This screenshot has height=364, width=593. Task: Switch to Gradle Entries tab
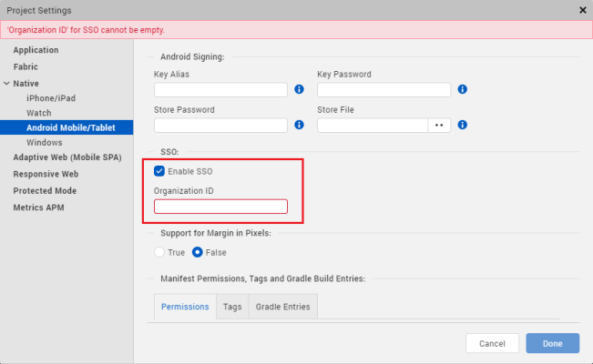tap(282, 307)
